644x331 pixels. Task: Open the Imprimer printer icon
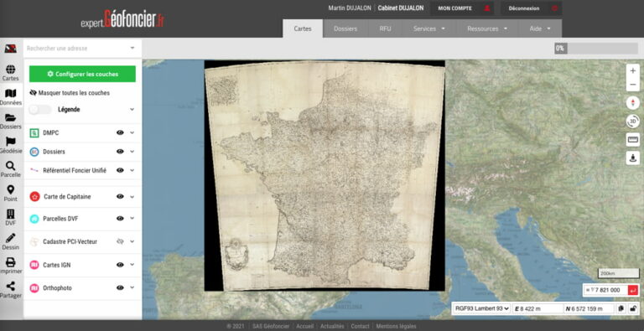(x=11, y=262)
